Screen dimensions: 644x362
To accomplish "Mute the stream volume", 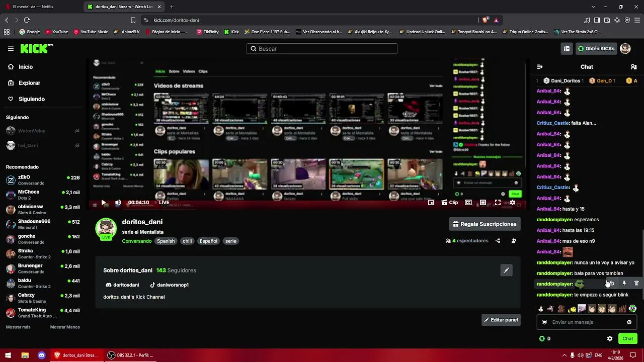I will point(118,203).
